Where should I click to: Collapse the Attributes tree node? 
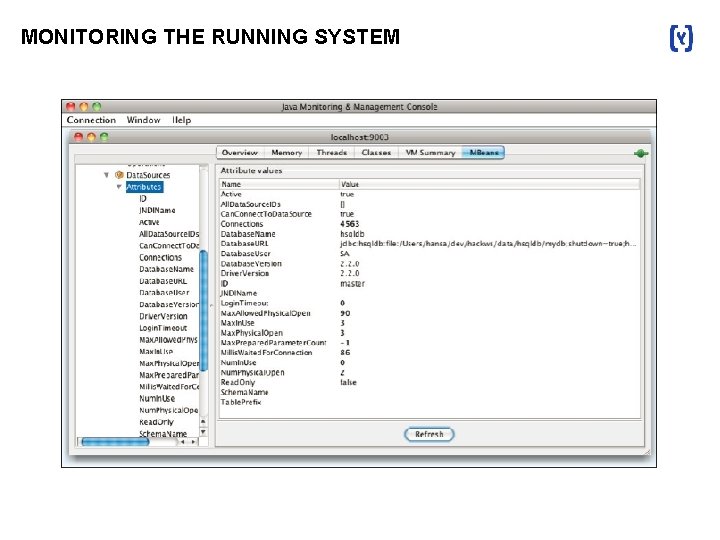[x=119, y=187]
